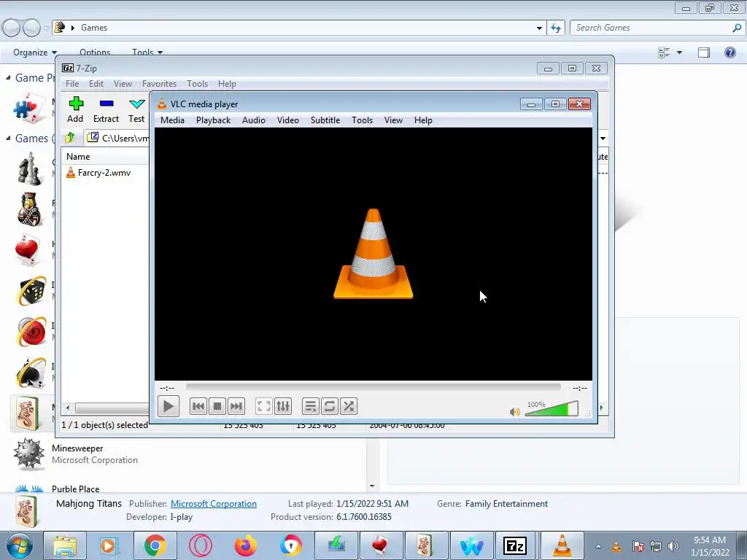Toggle VLC fullscreen mode

[264, 407]
